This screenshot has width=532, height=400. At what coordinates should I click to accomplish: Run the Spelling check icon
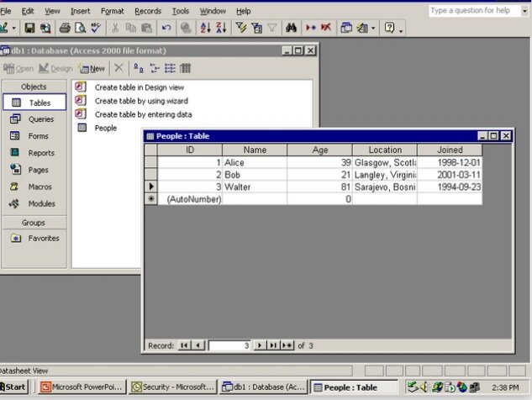[96, 28]
